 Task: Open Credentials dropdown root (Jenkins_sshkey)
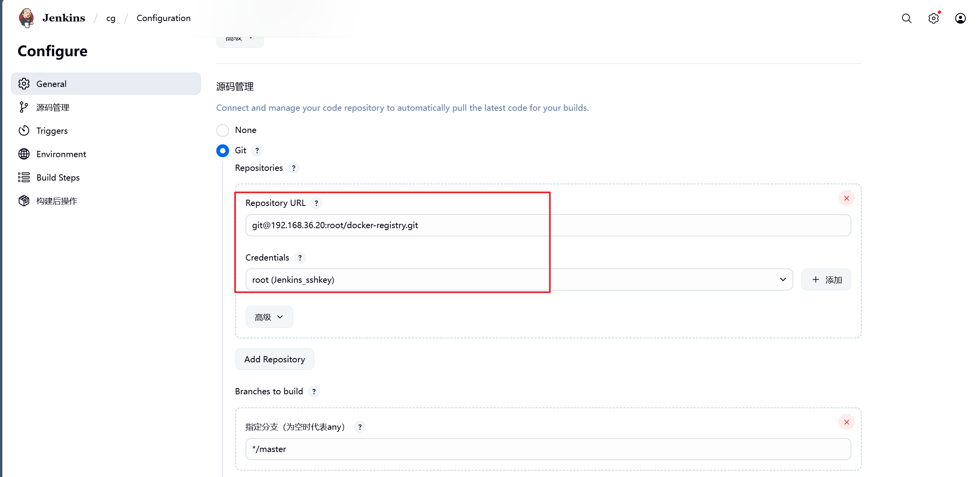519,280
